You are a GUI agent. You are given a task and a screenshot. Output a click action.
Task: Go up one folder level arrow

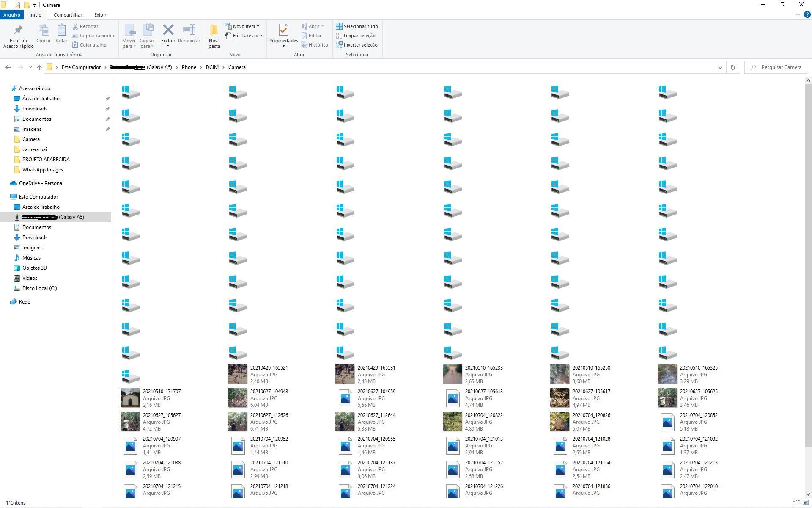(39, 67)
